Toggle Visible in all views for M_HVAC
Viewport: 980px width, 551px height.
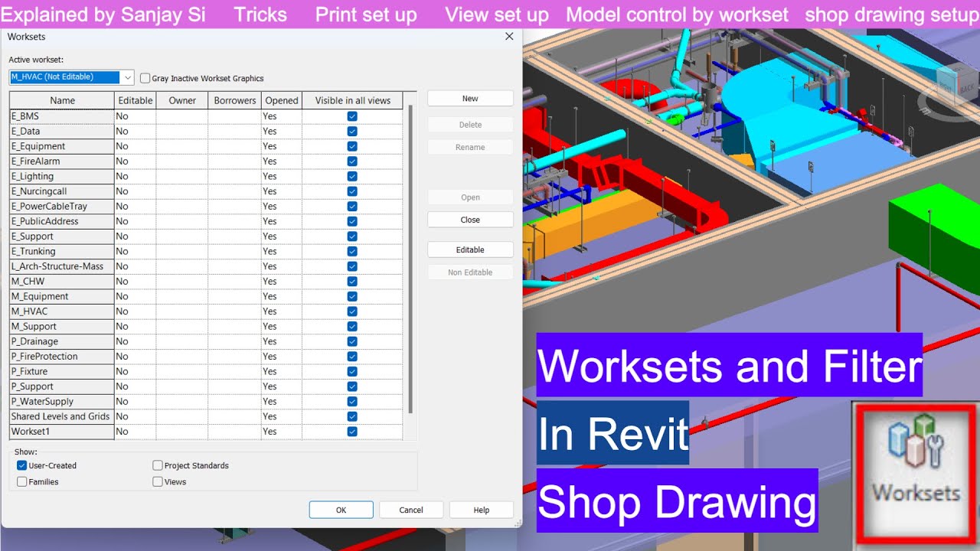(x=352, y=311)
